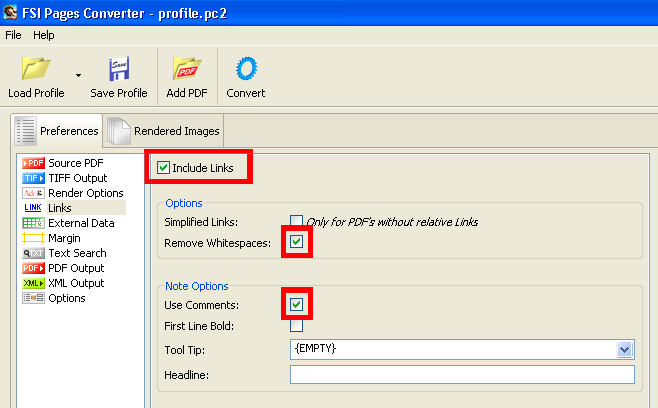Image resolution: width=658 pixels, height=408 pixels.
Task: Toggle the Use Comments checkbox
Action: 296,304
